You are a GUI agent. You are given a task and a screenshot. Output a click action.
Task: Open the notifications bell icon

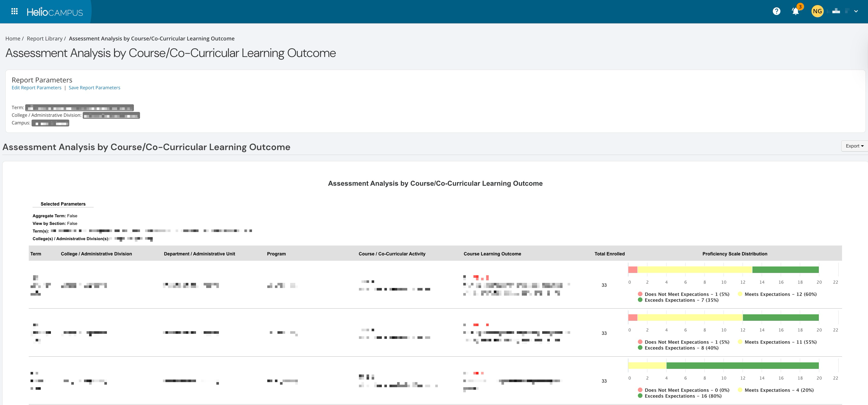(x=795, y=11)
